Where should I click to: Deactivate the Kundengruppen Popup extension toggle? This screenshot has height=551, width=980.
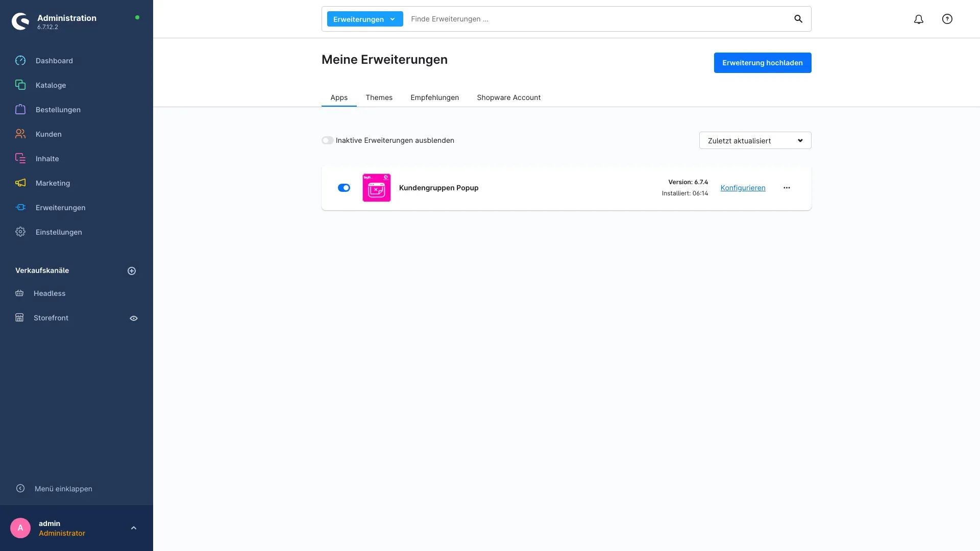[x=344, y=188]
